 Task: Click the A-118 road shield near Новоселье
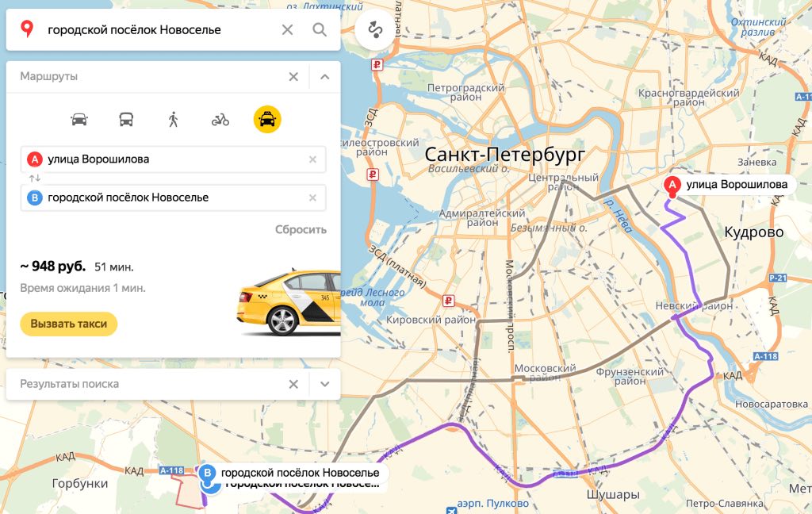(171, 470)
